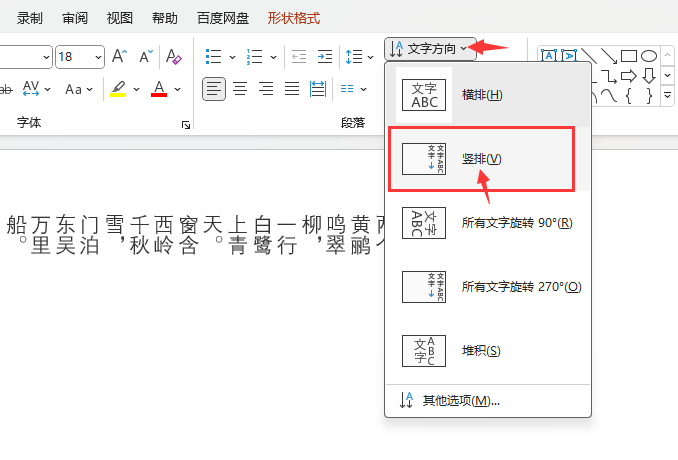
Task: Select 所有文字旋转 270°(O) option
Action: click(488, 287)
